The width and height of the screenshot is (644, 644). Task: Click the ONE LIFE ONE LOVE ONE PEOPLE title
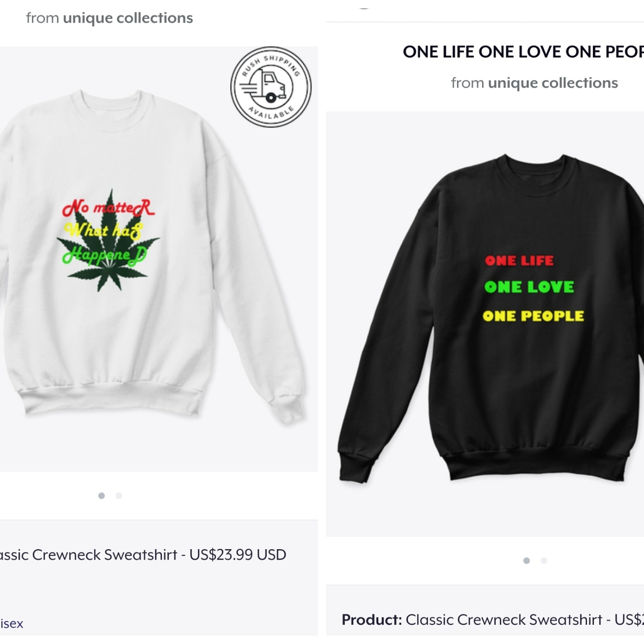(x=523, y=52)
